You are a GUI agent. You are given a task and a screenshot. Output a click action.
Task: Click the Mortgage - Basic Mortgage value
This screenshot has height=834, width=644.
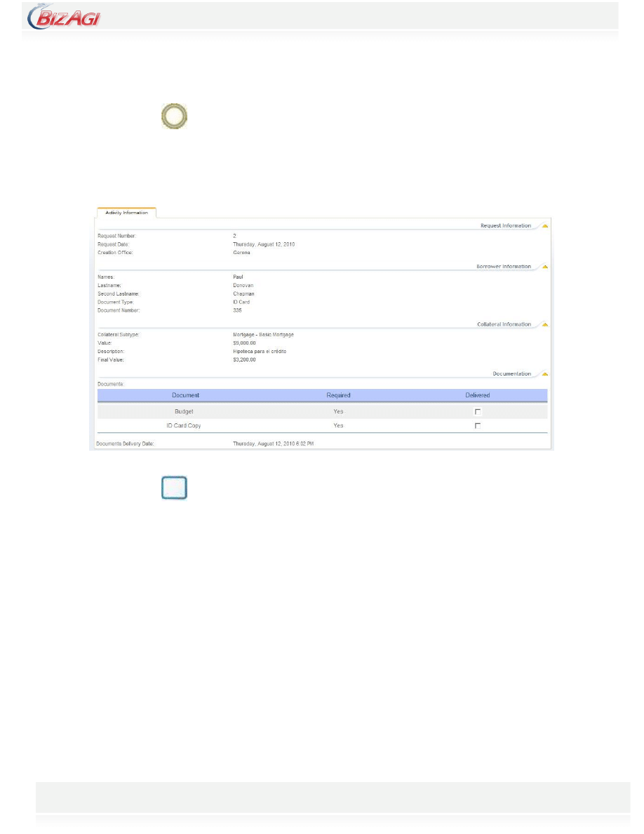point(263,335)
